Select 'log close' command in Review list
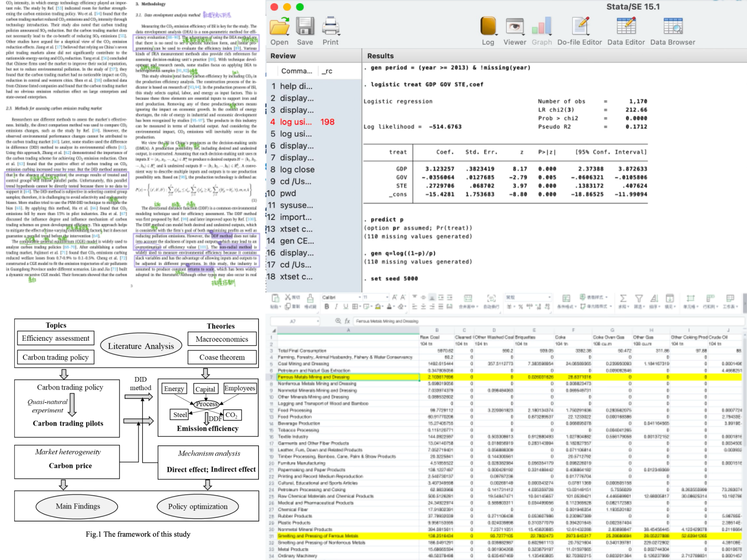 coord(297,170)
